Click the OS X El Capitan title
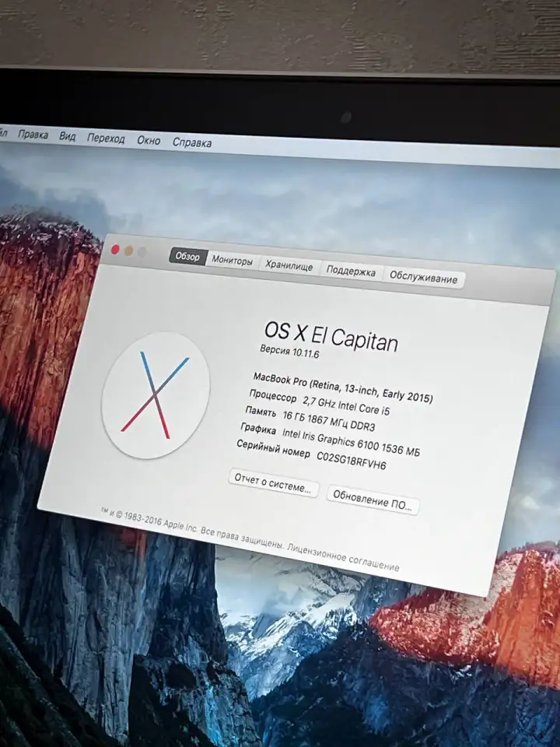 point(331,336)
